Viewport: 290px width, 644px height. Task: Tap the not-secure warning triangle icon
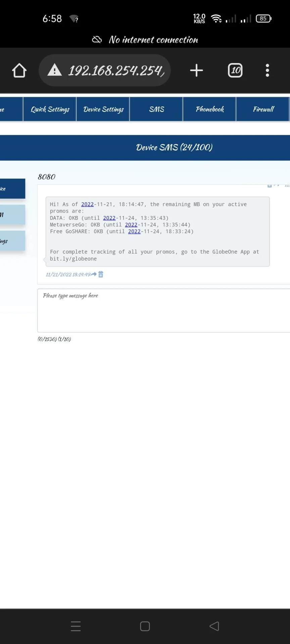(x=55, y=70)
